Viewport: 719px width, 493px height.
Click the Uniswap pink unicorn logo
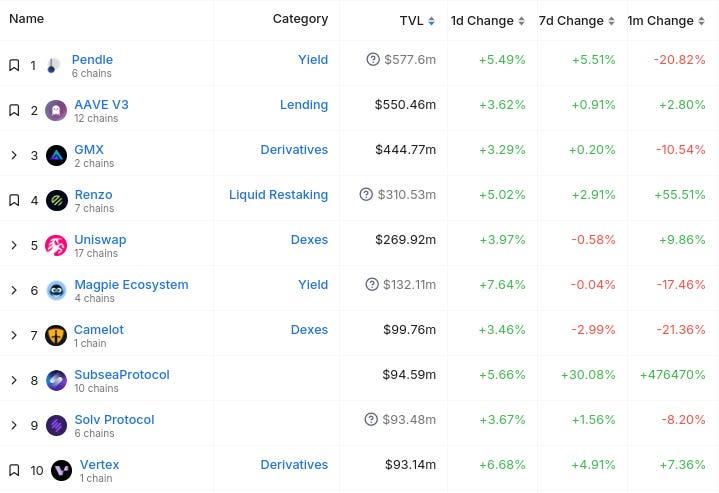coord(56,246)
